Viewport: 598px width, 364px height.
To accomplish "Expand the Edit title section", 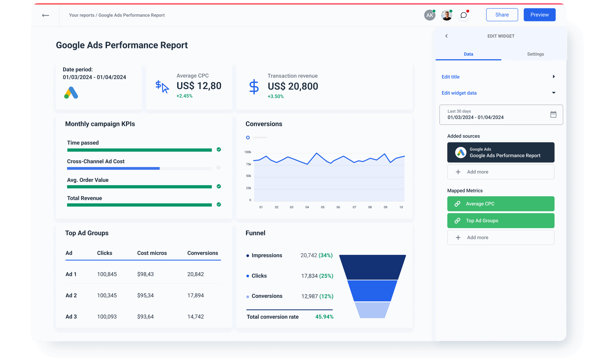I will click(x=554, y=76).
